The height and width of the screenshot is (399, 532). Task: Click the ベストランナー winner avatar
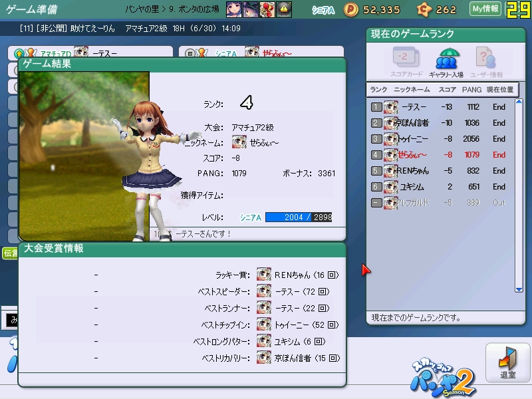click(264, 307)
